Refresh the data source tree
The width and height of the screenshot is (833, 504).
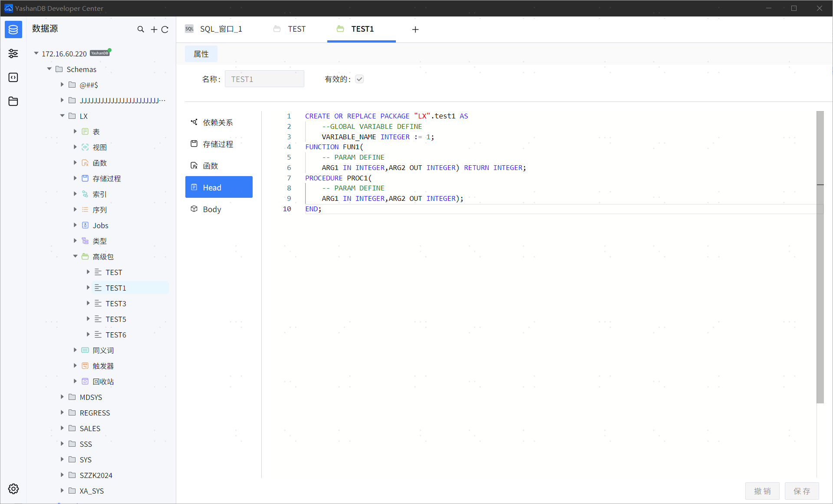pos(165,29)
